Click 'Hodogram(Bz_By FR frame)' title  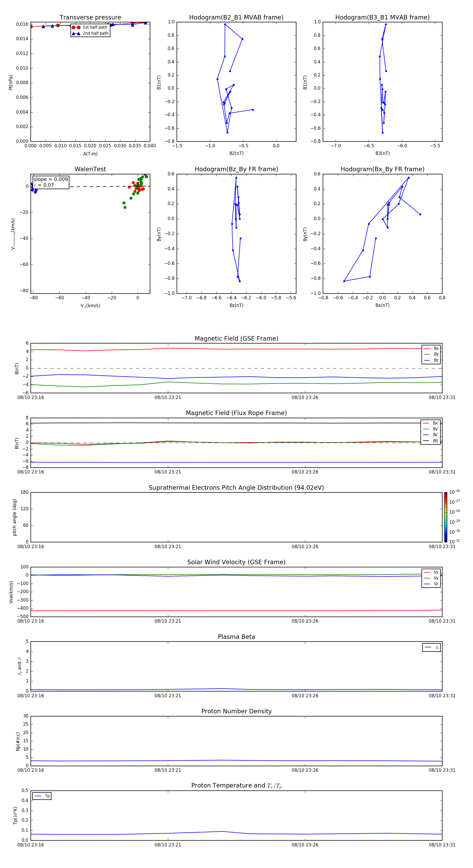[x=236, y=169]
